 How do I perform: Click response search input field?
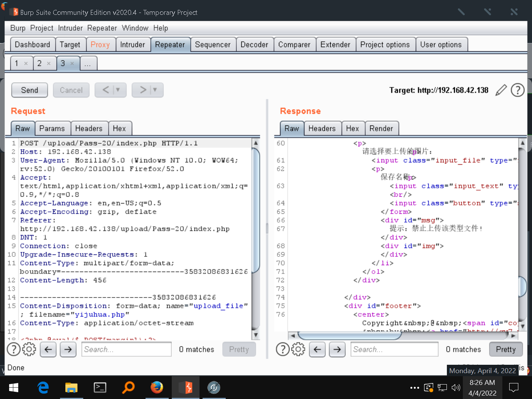pyautogui.click(x=394, y=349)
